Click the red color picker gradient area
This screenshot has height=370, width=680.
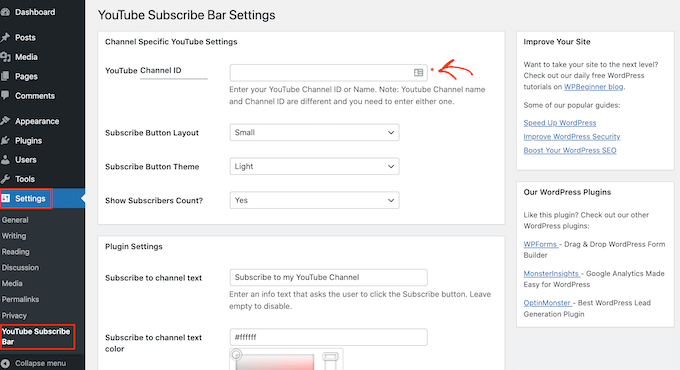point(275,362)
